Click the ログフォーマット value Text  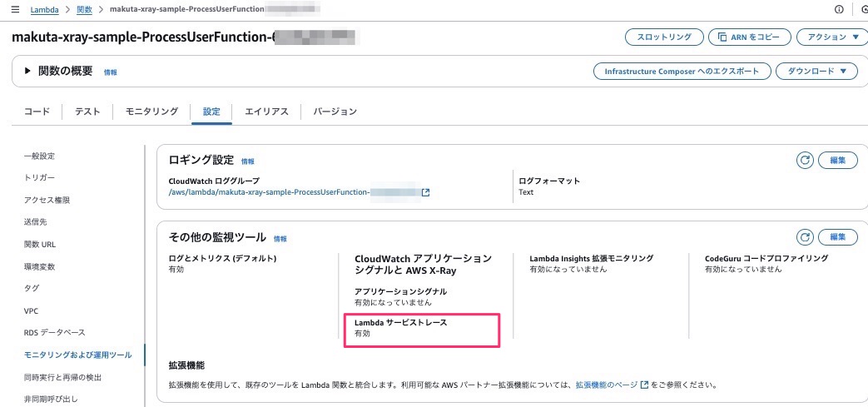coord(526,193)
